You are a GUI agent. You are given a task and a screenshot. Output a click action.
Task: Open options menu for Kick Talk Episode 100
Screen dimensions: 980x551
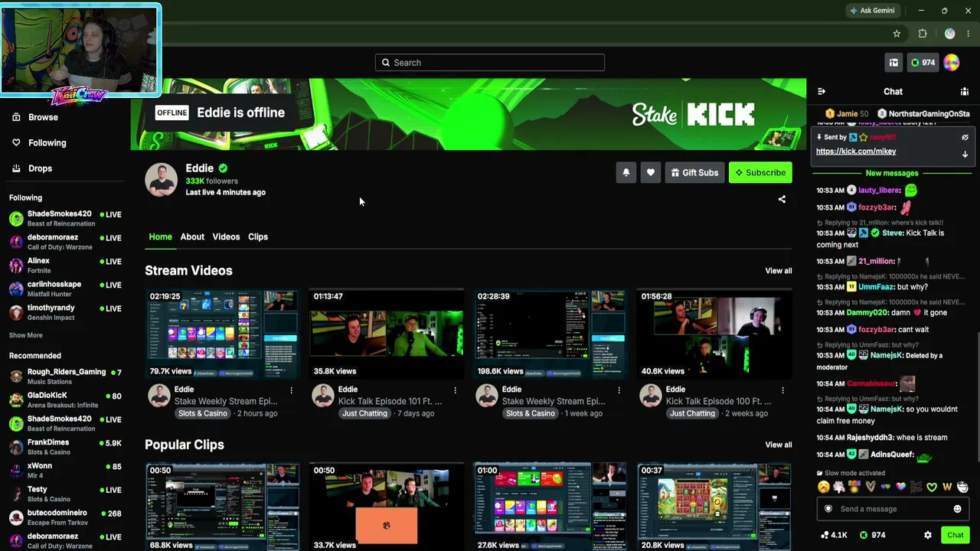pyautogui.click(x=782, y=390)
